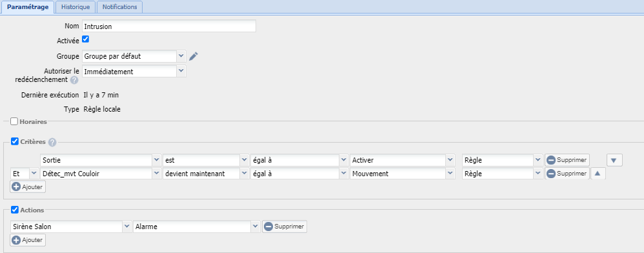
Task: Toggle the Critères section checkbox
Action: click(x=14, y=141)
